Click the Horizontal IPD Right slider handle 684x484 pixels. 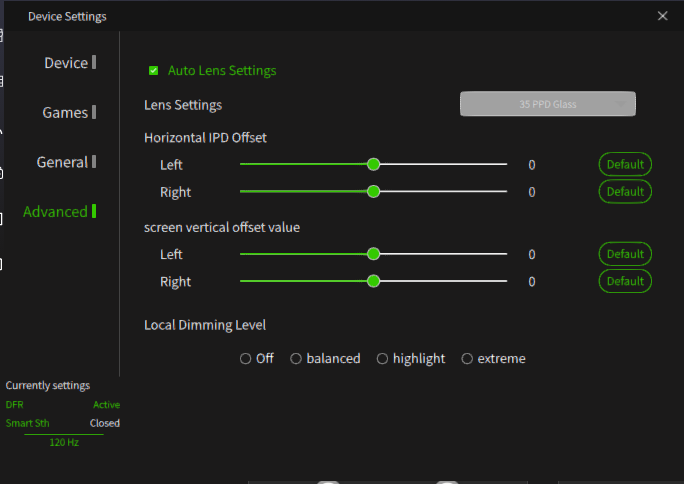pos(373,191)
